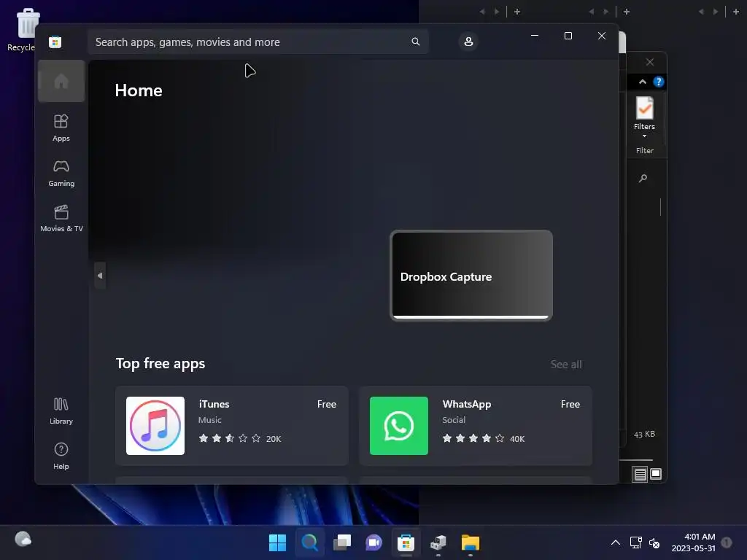The width and height of the screenshot is (747, 560).
Task: Open the Library in Store sidebar
Action: (x=61, y=411)
